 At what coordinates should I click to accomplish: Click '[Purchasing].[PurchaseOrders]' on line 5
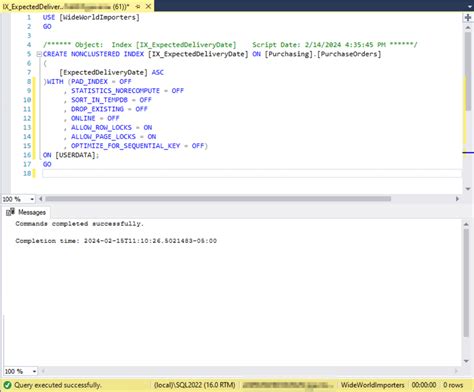click(323, 54)
